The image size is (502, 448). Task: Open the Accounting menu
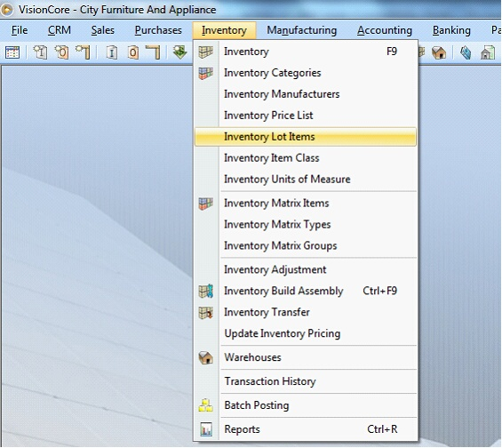[x=385, y=30]
